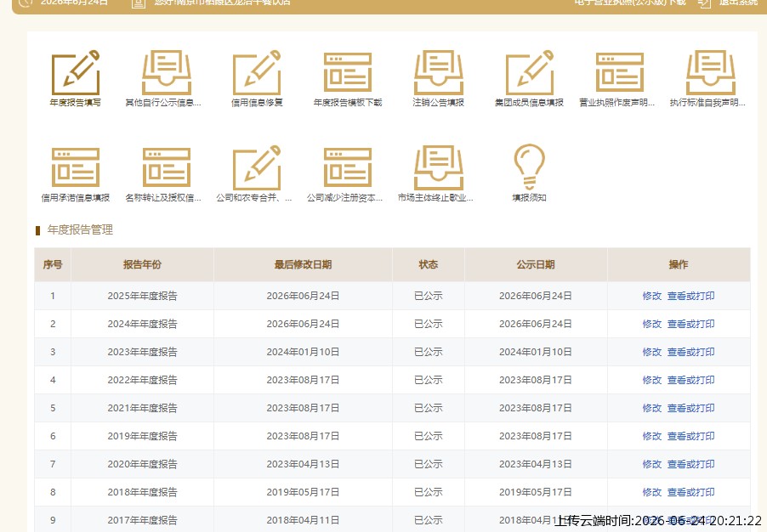Open 公司和农专合并 icon
The height and width of the screenshot is (532, 767).
coord(257,167)
